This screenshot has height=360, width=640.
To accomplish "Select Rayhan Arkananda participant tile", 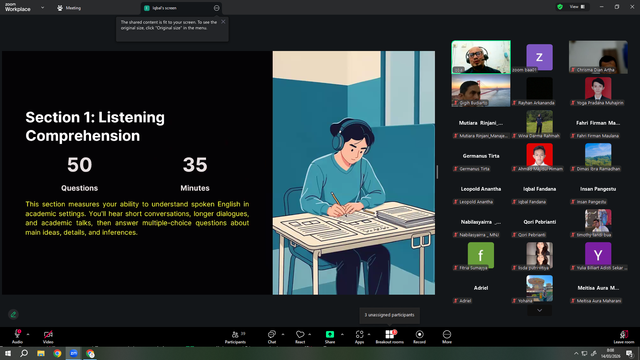I will point(539,90).
